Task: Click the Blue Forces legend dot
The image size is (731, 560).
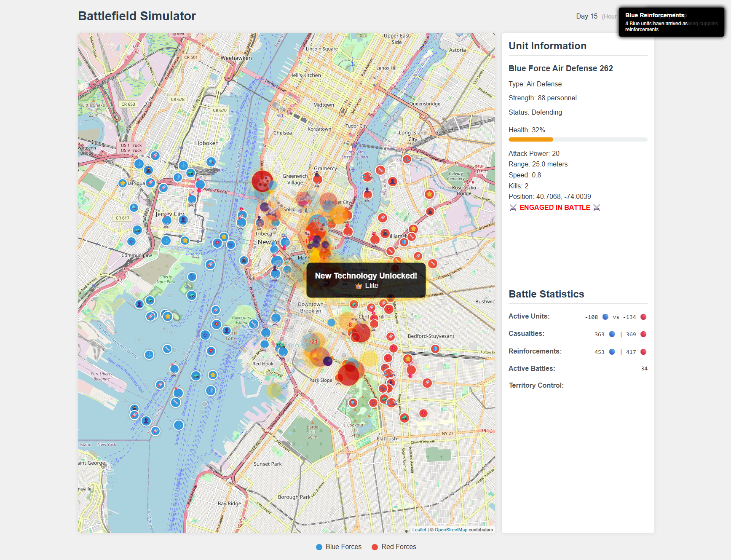Action: point(319,547)
